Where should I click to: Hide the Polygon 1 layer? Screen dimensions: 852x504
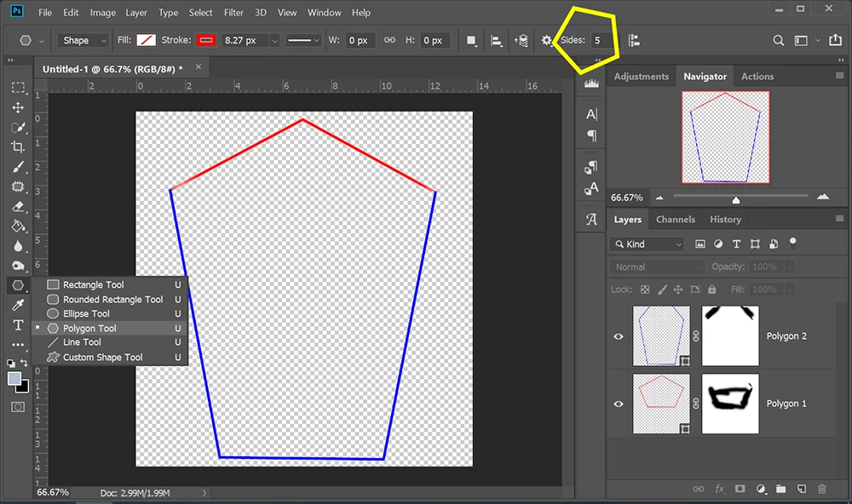pyautogui.click(x=619, y=404)
